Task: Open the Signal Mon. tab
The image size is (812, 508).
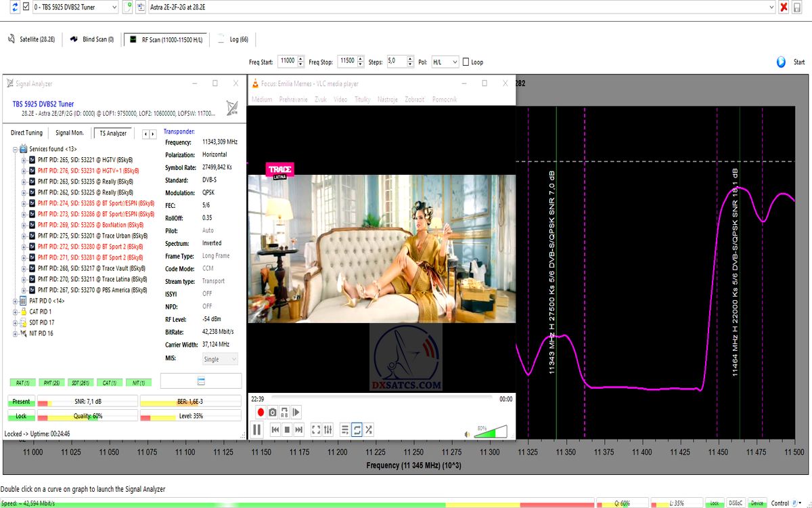Action: (70, 133)
